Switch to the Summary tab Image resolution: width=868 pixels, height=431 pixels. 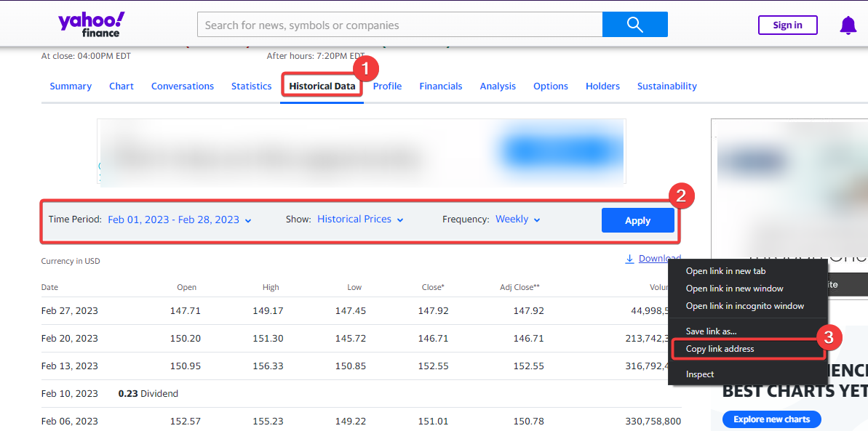(71, 86)
